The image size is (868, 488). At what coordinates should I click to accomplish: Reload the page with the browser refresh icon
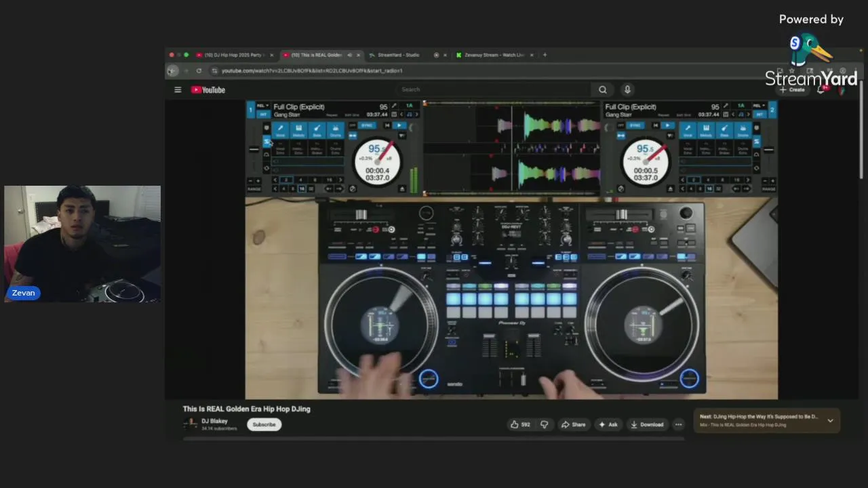(x=199, y=70)
